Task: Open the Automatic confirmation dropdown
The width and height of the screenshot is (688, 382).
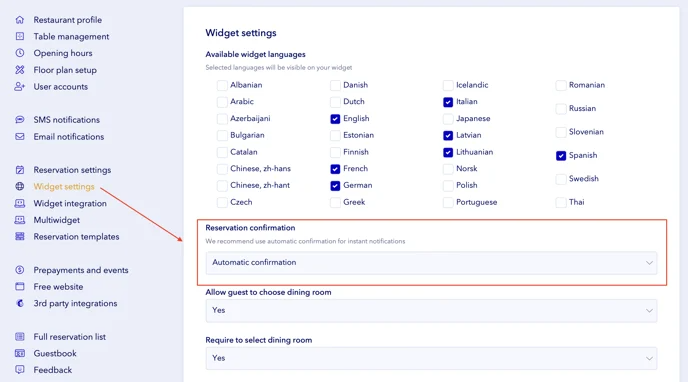Action: point(431,263)
